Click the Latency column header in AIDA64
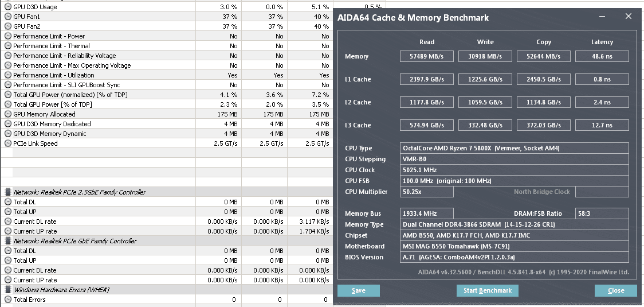Viewport: 644px width, 307px height. point(602,42)
